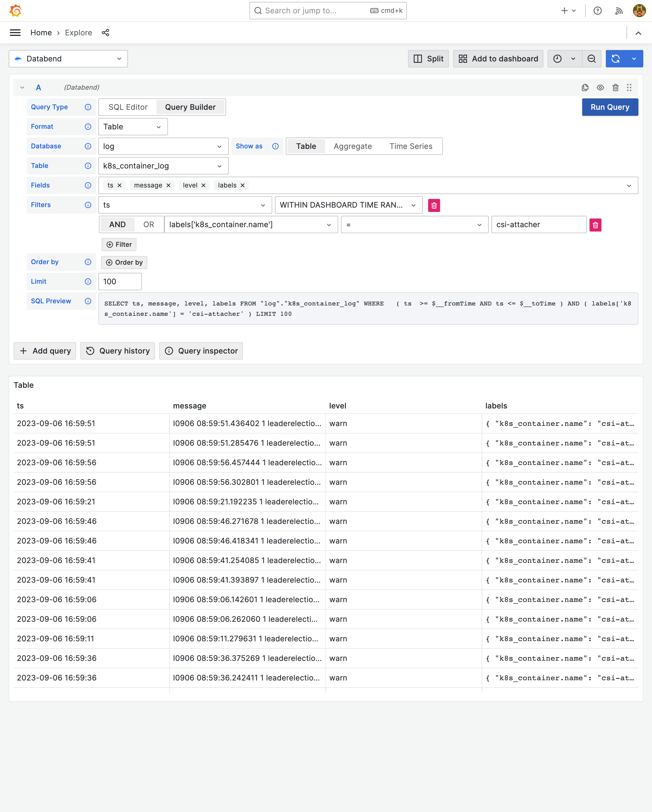Duplicate query A with the copy icon

pyautogui.click(x=585, y=88)
